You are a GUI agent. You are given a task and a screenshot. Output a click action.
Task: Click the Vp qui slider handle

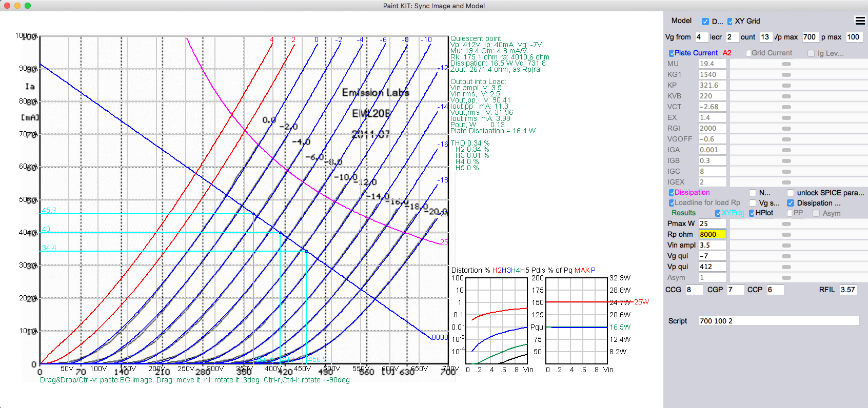786,267
